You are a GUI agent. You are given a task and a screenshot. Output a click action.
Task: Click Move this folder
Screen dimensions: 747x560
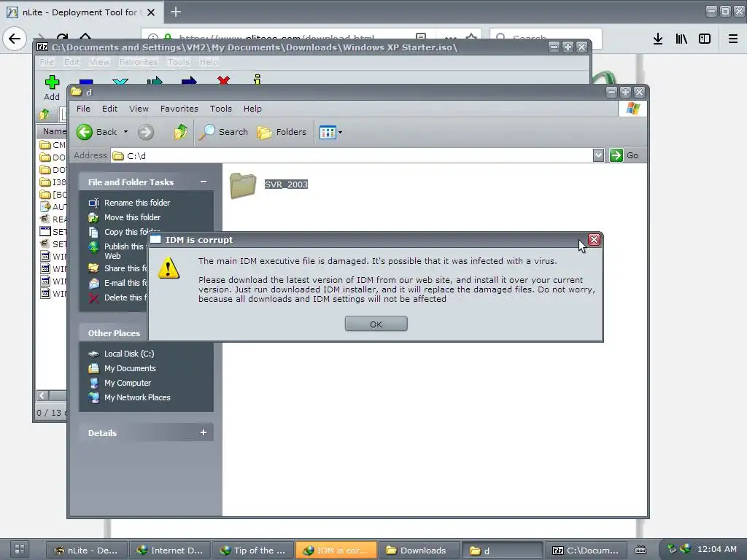(x=133, y=217)
